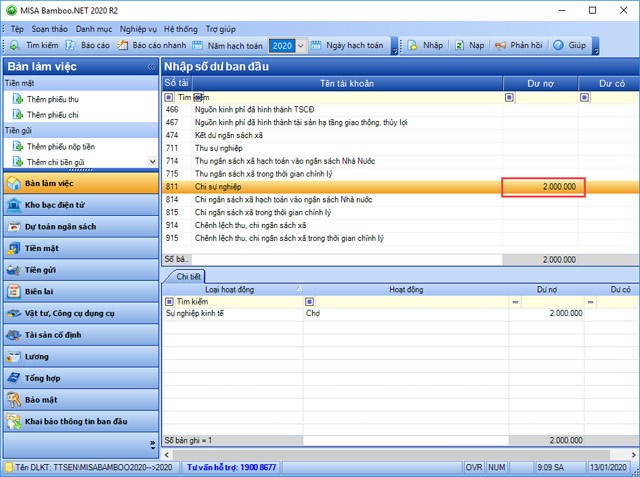
Task: Click the Nhập import toolbar icon
Action: click(x=412, y=46)
